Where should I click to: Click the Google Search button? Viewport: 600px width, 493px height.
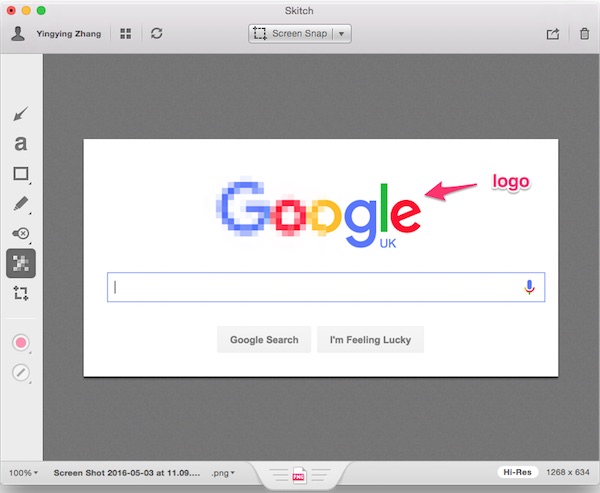click(264, 340)
